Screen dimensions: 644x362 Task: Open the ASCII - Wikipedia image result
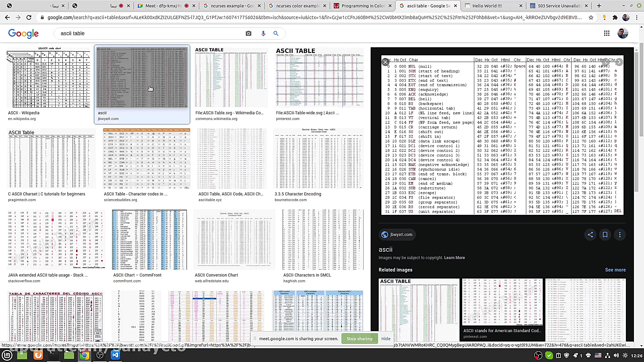click(48, 78)
